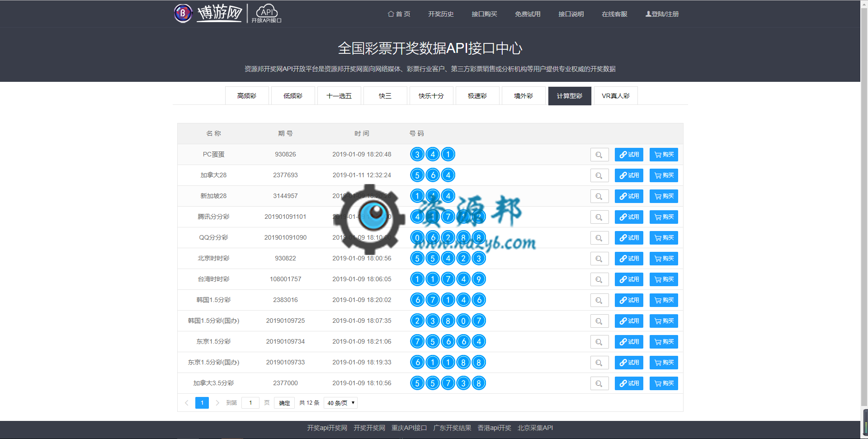Click search icon for 韩国1.5分彩 row
The width and height of the screenshot is (868, 439).
pos(599,300)
